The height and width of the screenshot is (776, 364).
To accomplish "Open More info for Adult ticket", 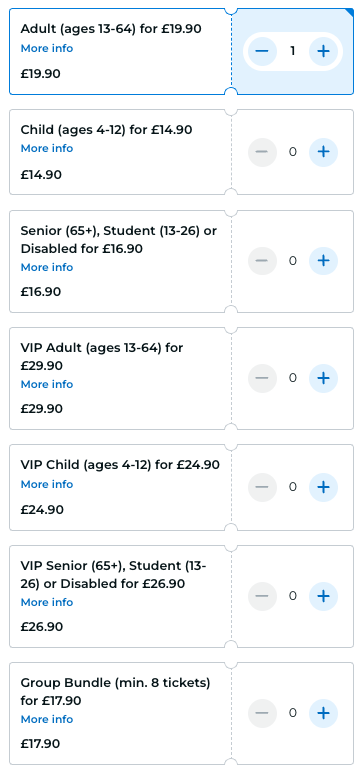I will 47,48.
